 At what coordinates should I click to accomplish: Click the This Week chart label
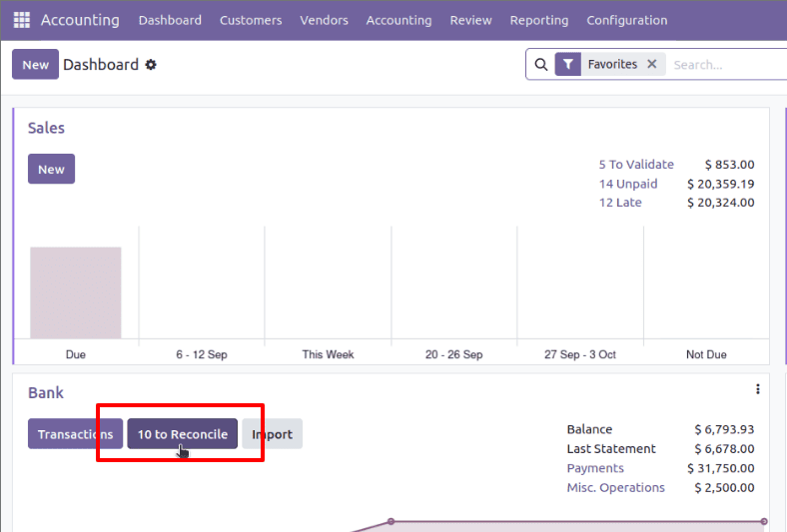[328, 354]
